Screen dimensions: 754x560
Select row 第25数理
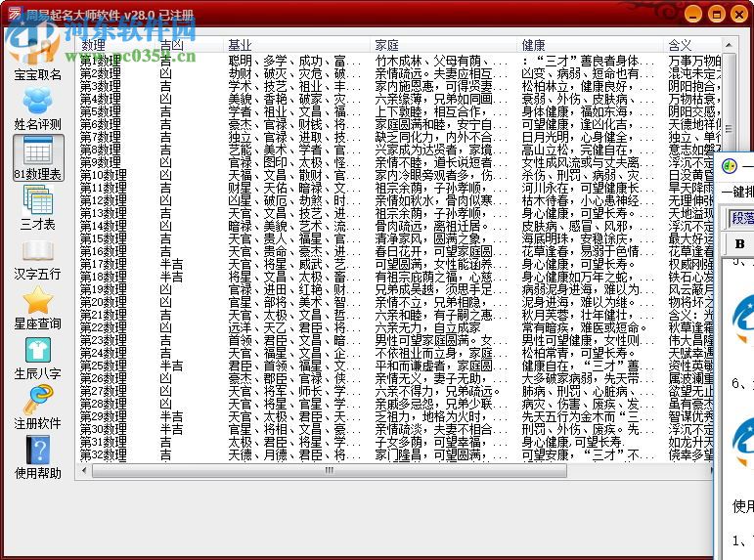click(x=395, y=366)
